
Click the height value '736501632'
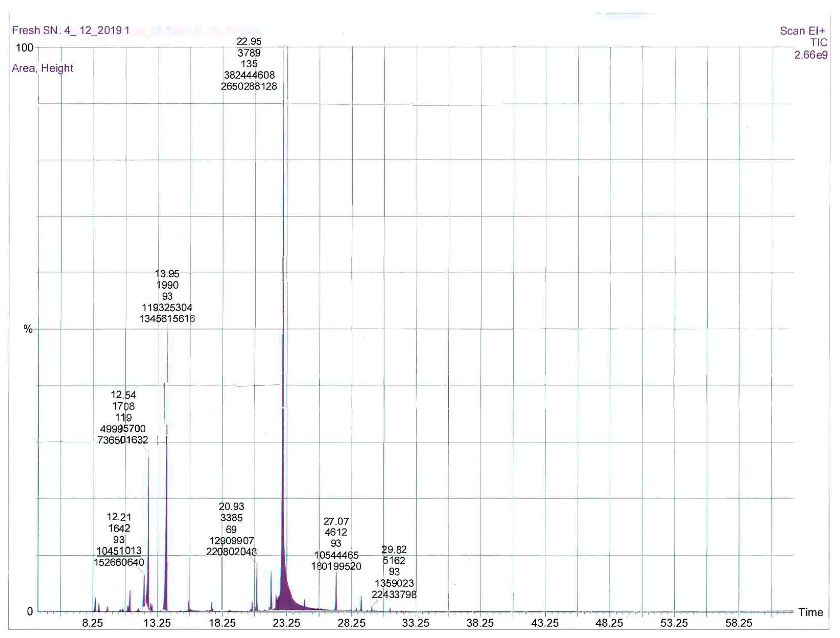123,440
